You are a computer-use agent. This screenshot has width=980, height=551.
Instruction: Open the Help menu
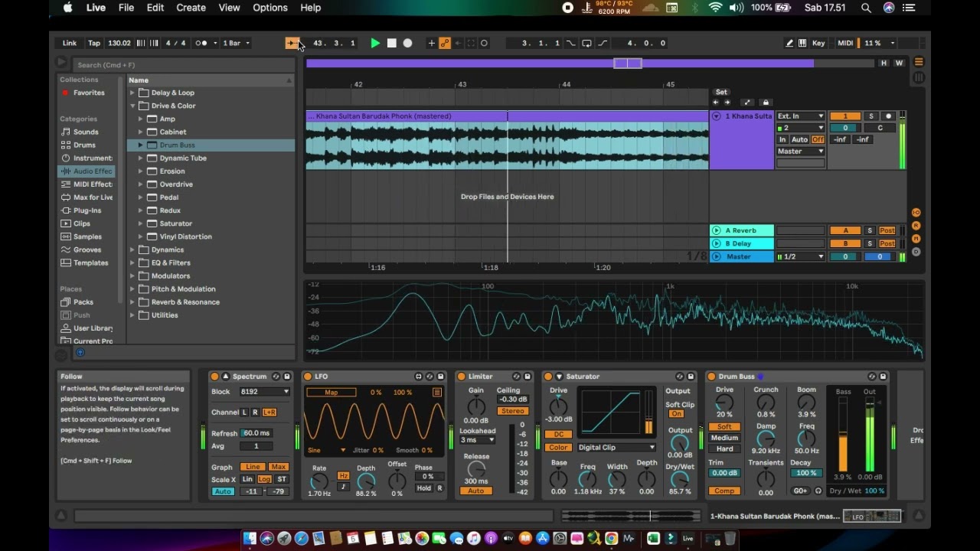click(x=310, y=8)
